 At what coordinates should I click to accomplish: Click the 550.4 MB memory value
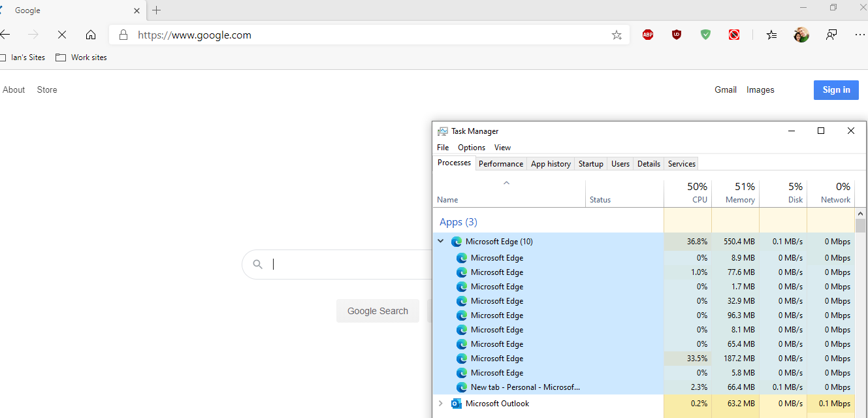pyautogui.click(x=739, y=242)
